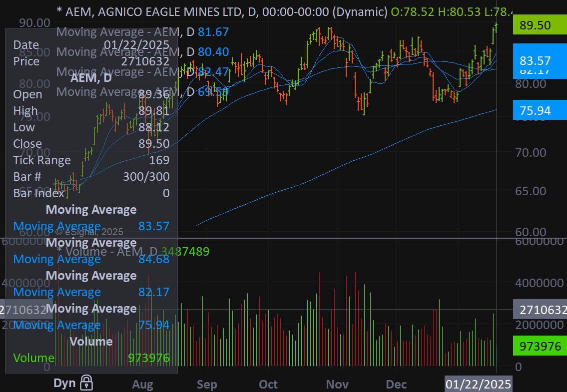The height and width of the screenshot is (392, 567).
Task: Click the blue 83.57 label on right price axis
Action: (540, 60)
